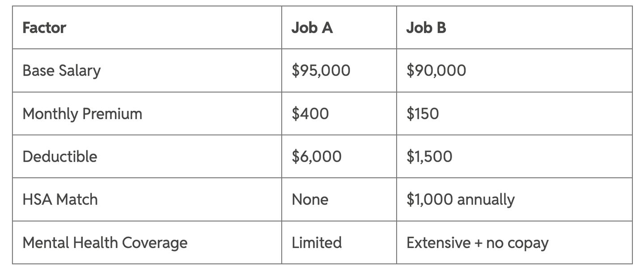This screenshot has width=644, height=269.
Task: Click the $400 monthly premium cell
Action: 310,113
